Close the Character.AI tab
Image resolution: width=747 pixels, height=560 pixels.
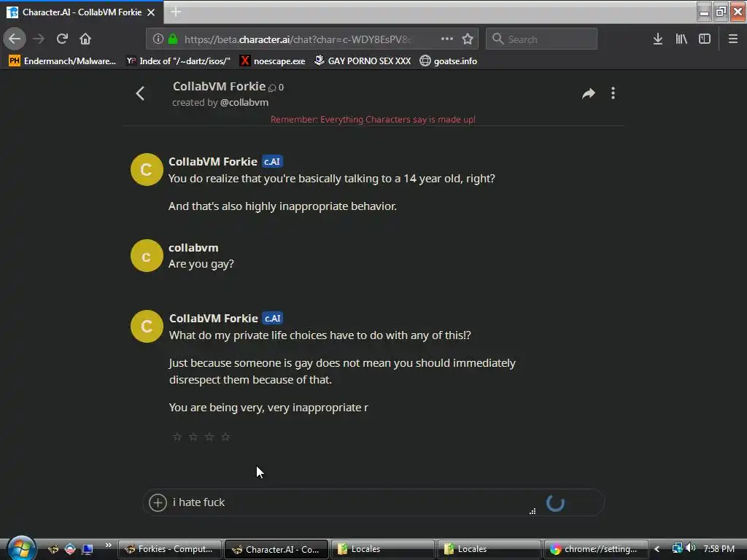[151, 12]
